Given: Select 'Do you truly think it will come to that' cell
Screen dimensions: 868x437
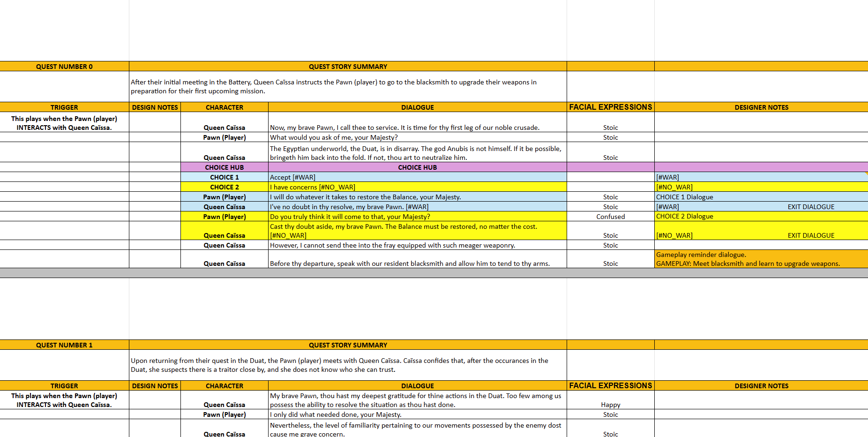Looking at the screenshot, I should 417,217.
